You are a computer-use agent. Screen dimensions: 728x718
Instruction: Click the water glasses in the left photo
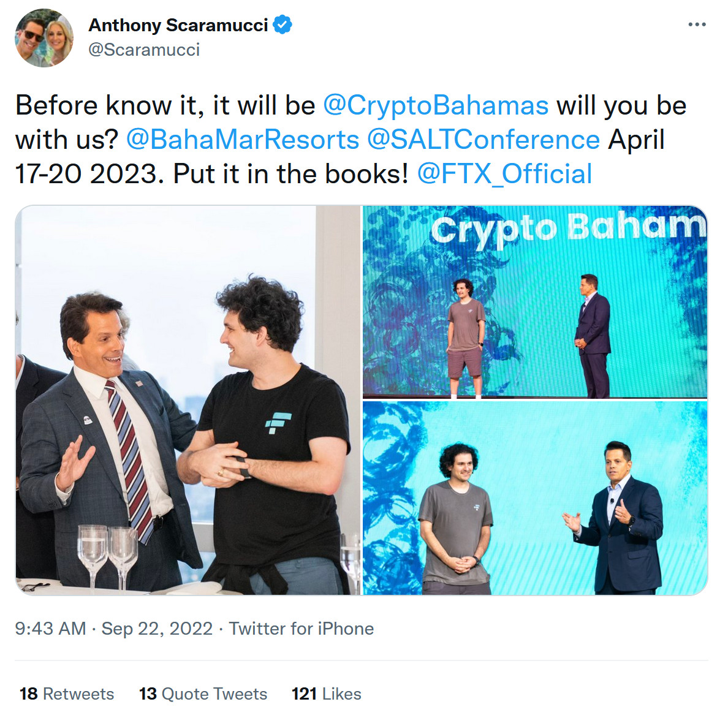click(108, 553)
